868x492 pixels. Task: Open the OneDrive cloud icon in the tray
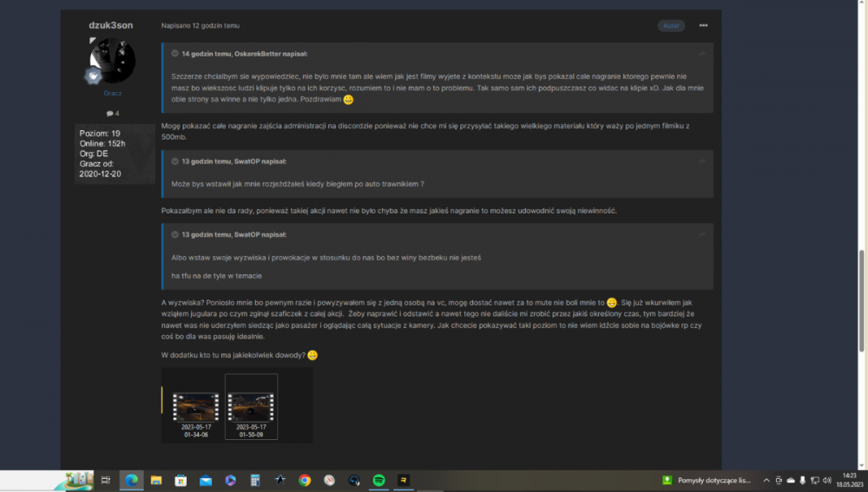pyautogui.click(x=791, y=481)
